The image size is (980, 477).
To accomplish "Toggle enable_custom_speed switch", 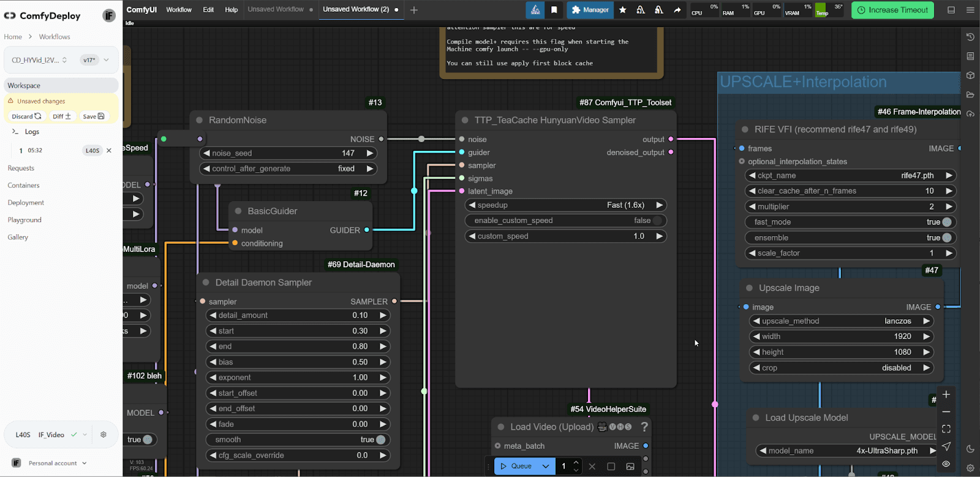I will point(657,221).
